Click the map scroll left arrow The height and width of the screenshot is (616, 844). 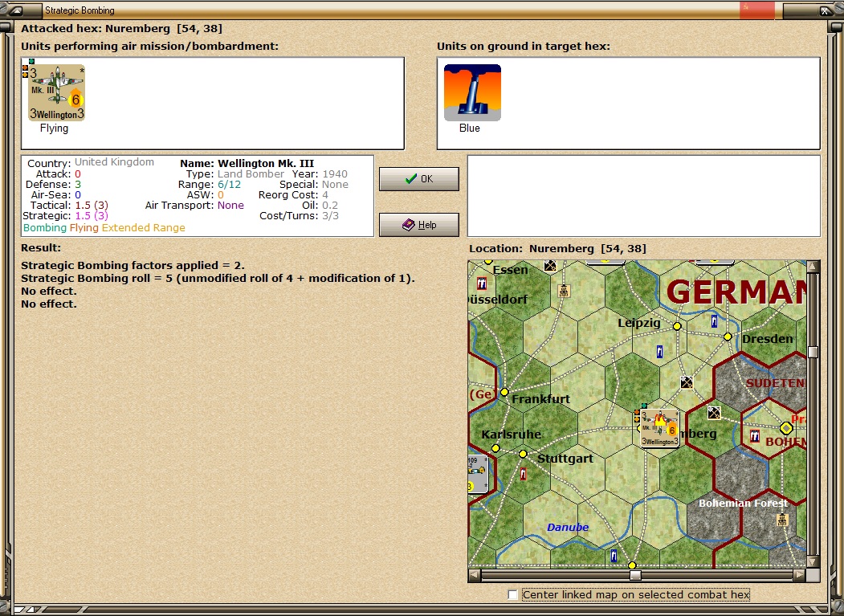coord(475,575)
